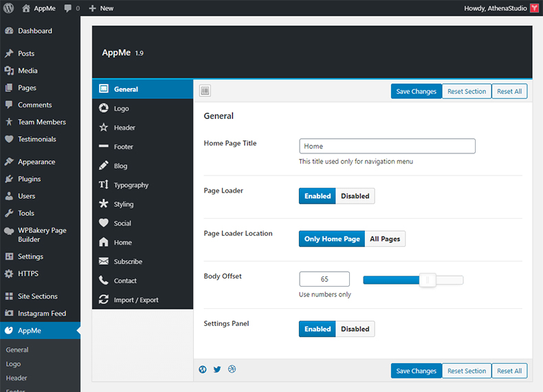
Task: Click the bottom Reset Section button
Action: tap(467, 371)
